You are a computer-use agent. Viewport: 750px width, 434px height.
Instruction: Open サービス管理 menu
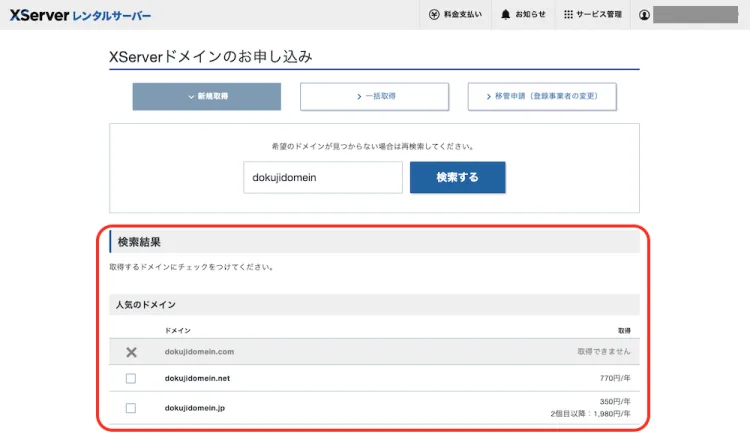(593, 15)
